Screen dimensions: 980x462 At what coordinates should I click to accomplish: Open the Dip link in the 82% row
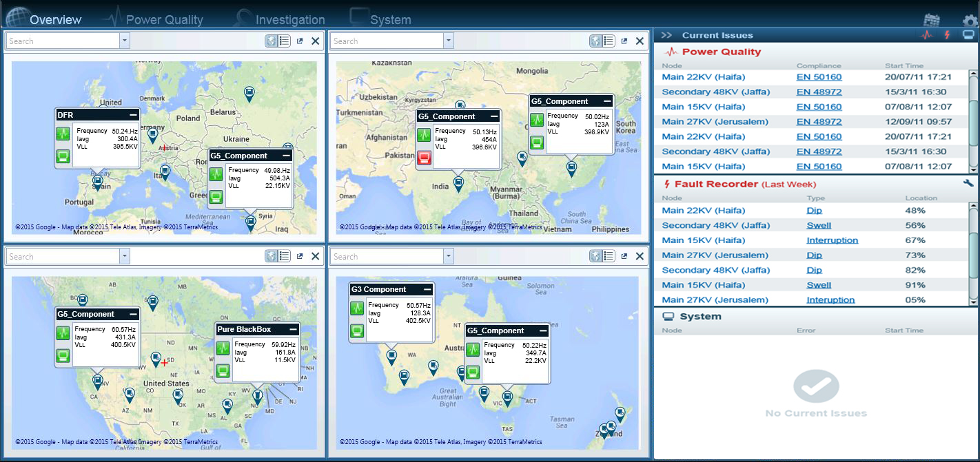(814, 270)
